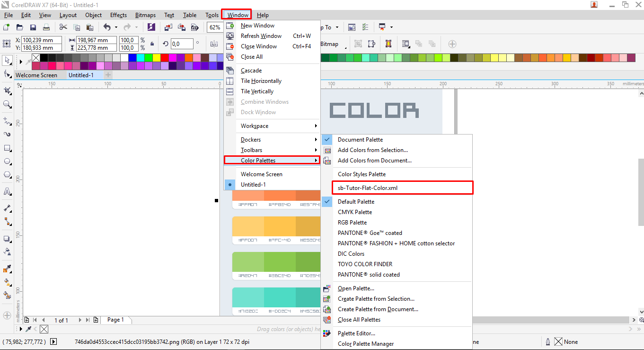Undo the last action with curved arrow
The image size is (644, 350).
pyautogui.click(x=107, y=27)
